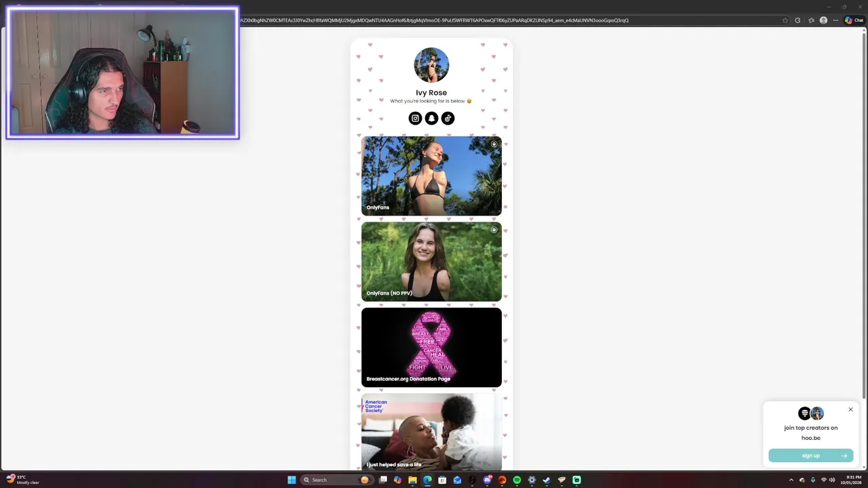The image size is (868, 488).
Task: Open Discord from the taskbar
Action: point(488,480)
